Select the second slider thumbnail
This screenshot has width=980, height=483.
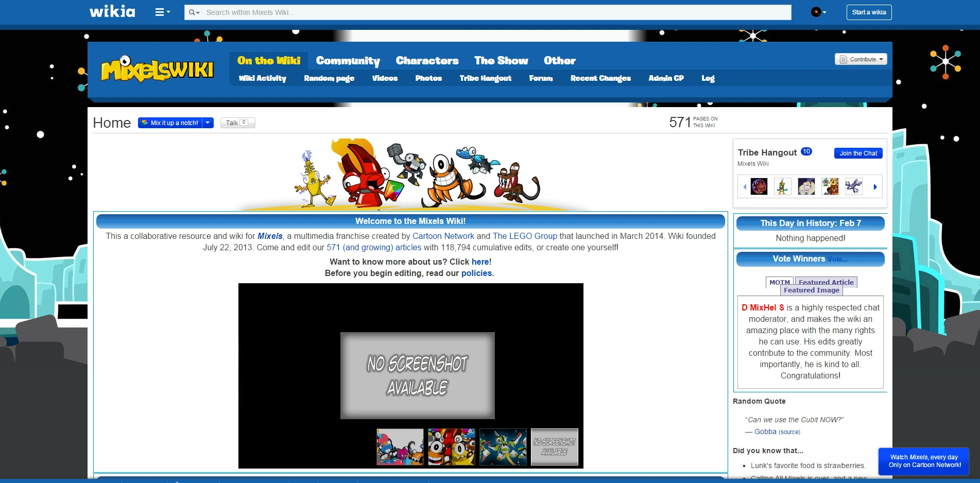point(452,447)
